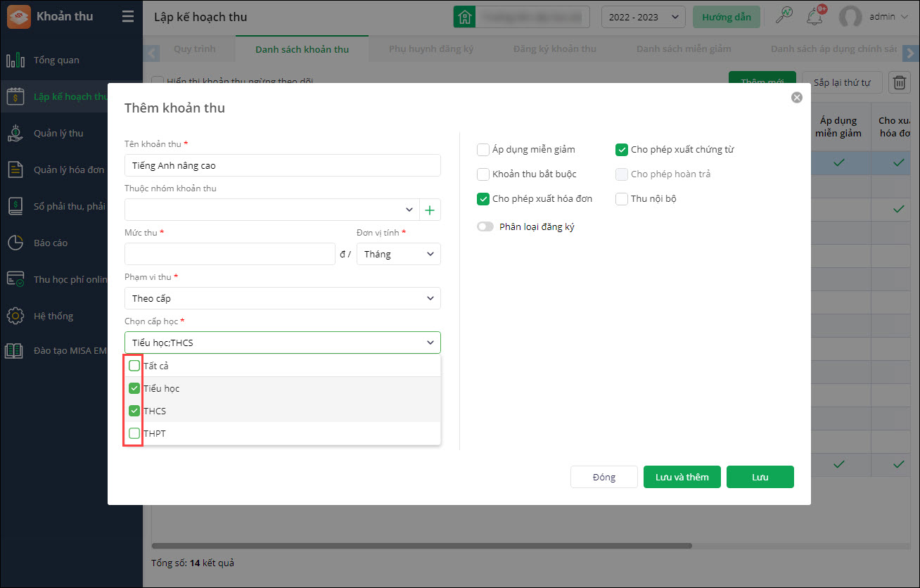Click the trash delete icon
This screenshot has height=588, width=920.
pos(900,82)
